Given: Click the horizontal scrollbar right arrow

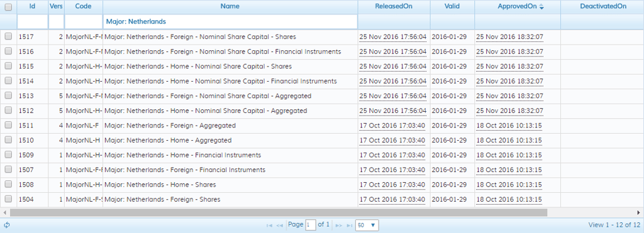Looking at the screenshot, I should click(639, 212).
